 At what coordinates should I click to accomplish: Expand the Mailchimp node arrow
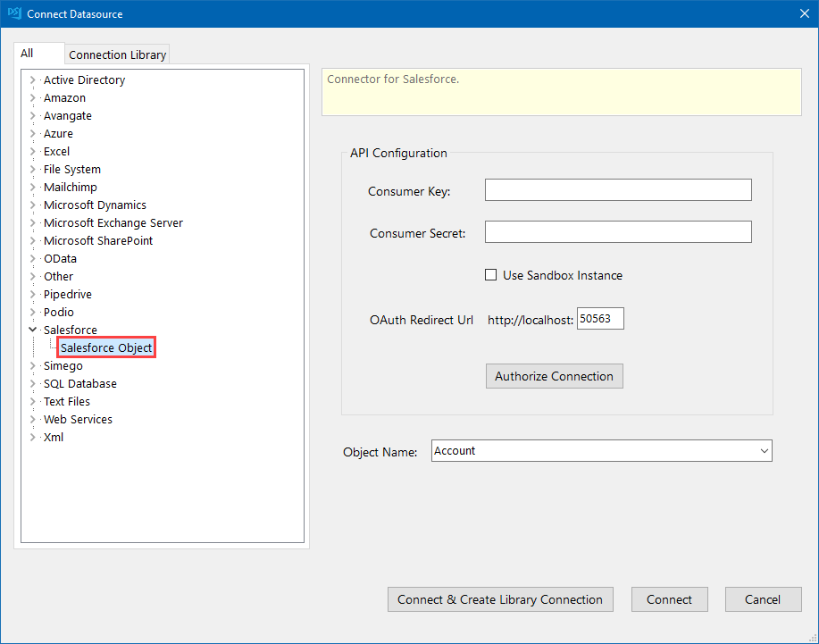[x=32, y=187]
